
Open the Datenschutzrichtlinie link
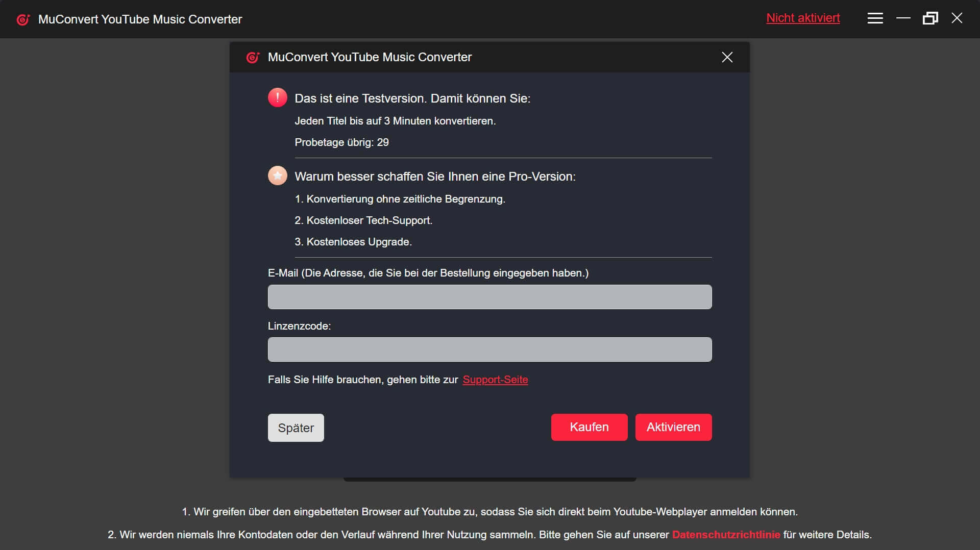click(726, 535)
